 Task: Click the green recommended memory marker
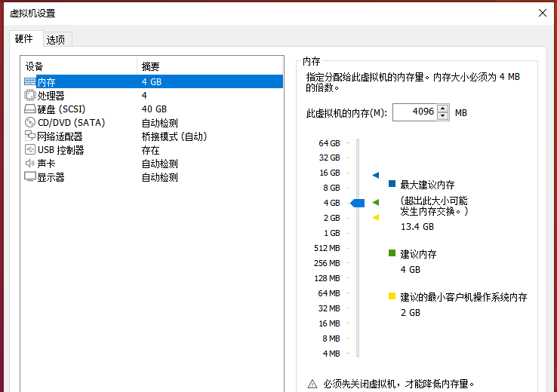click(x=375, y=202)
